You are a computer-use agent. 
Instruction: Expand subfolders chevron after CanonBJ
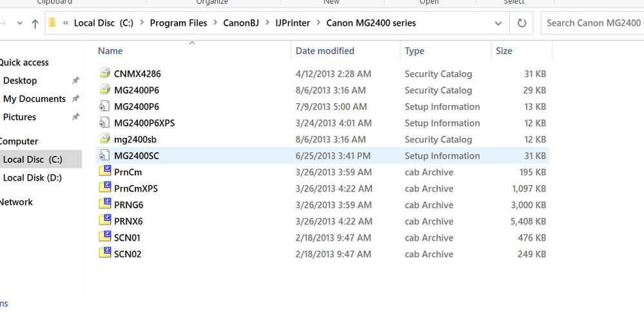pyautogui.click(x=267, y=23)
